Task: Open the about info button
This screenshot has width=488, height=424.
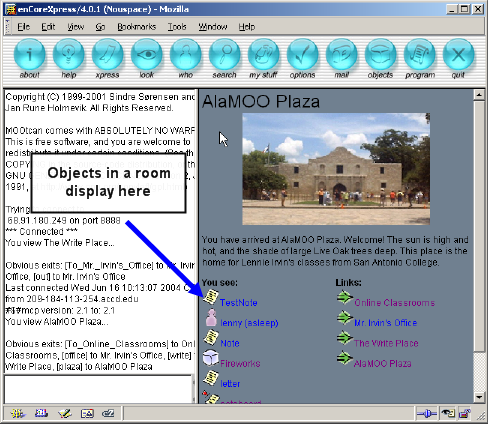Action: coord(29,54)
